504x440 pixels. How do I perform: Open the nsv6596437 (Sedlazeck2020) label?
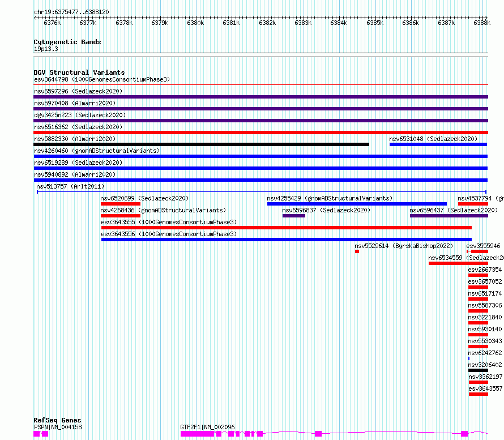tap(454, 210)
